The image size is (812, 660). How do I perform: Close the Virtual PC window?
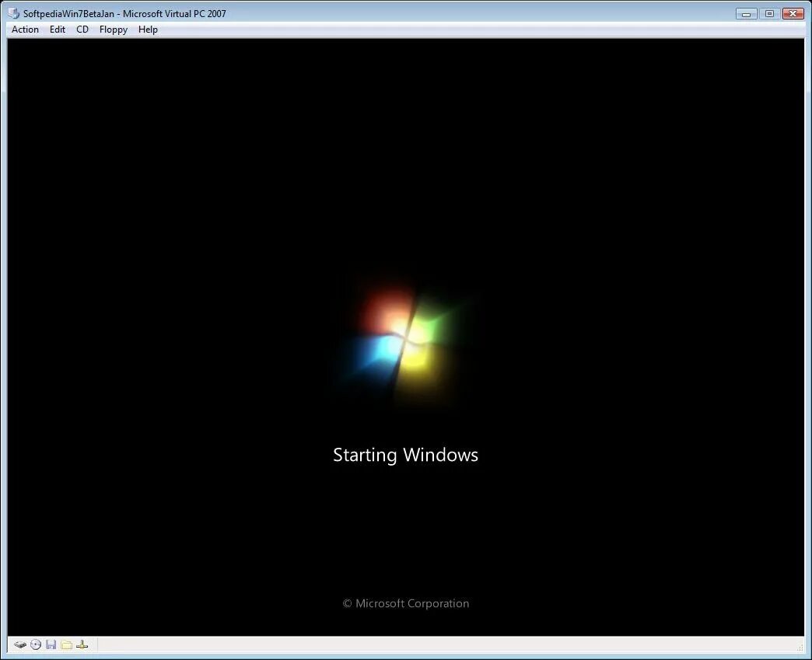[x=793, y=13]
